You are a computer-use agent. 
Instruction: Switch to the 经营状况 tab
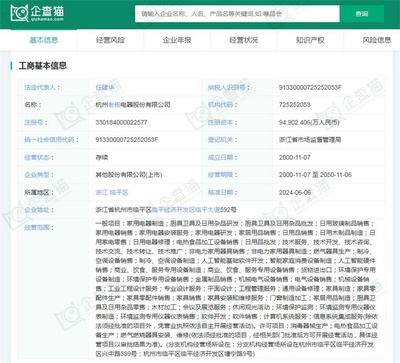tap(244, 40)
